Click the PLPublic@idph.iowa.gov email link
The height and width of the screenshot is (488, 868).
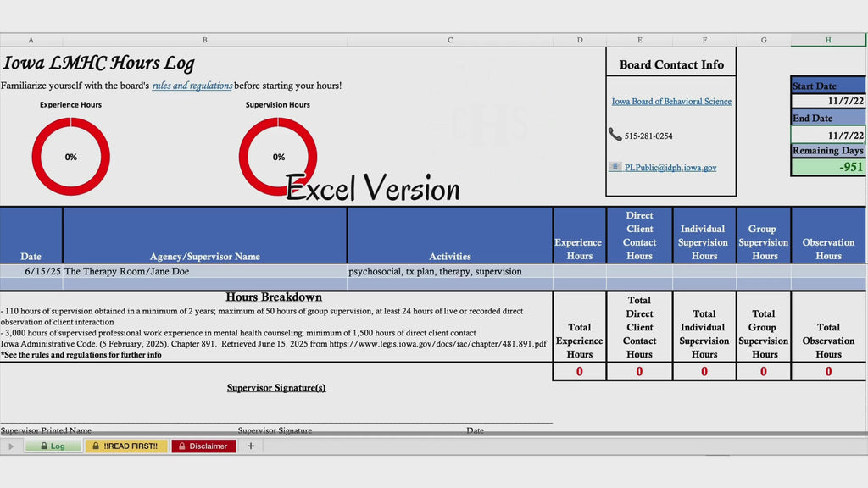point(670,167)
